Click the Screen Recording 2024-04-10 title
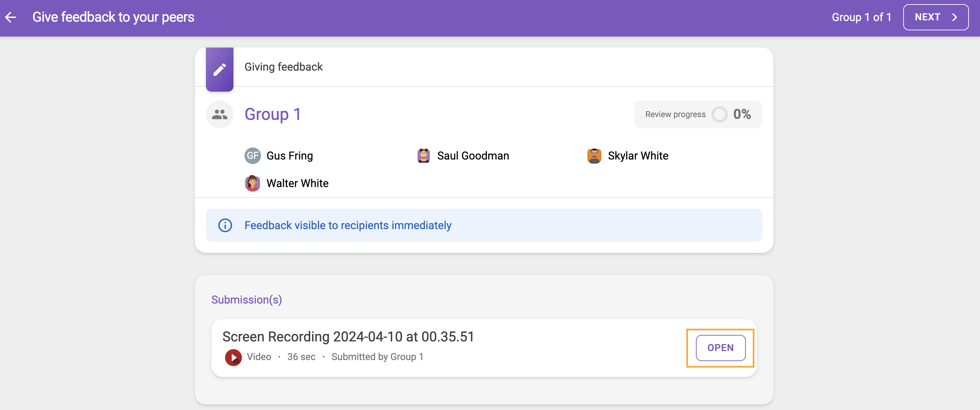Screen dimensions: 980x410 [x=348, y=337]
